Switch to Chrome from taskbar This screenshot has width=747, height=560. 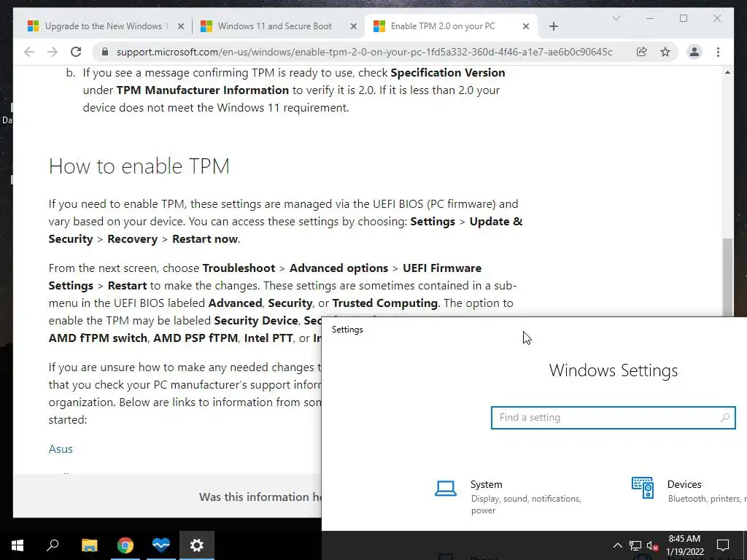pos(125,545)
